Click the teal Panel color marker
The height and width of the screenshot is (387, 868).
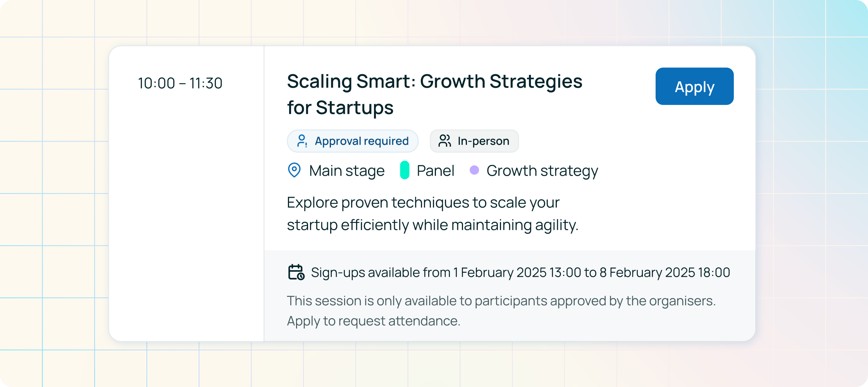[x=405, y=170]
